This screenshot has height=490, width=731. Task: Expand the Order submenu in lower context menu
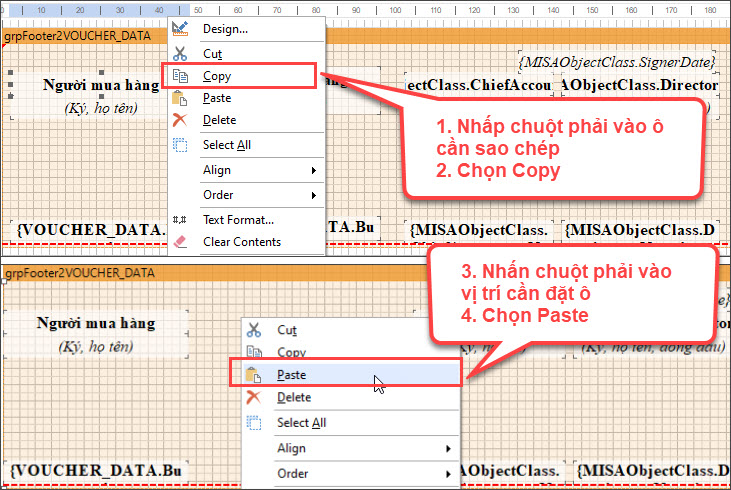[448, 474]
